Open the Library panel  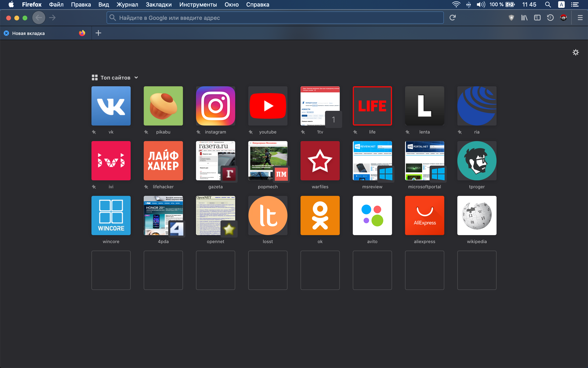[524, 18]
